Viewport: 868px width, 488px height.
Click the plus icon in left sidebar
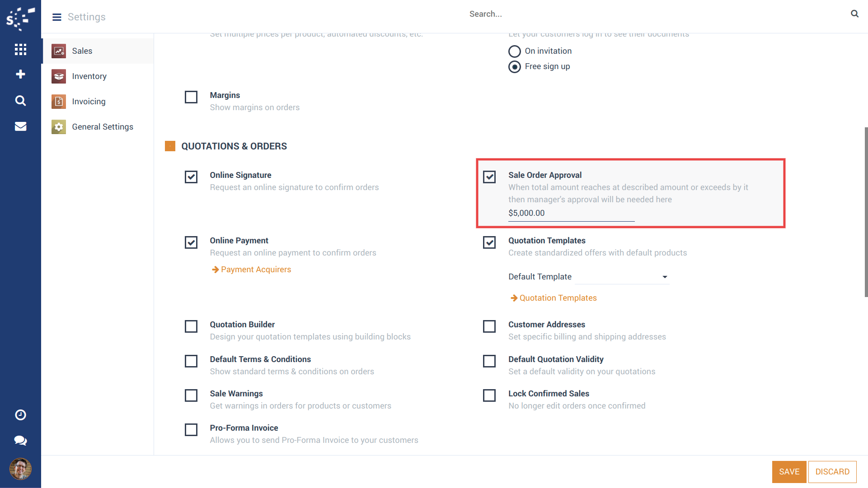coord(20,74)
